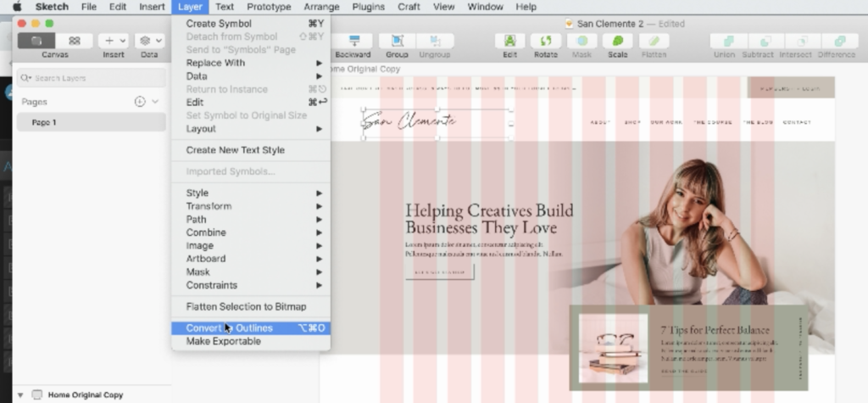Switch to Components grid view
The image size is (868, 403).
tap(75, 41)
